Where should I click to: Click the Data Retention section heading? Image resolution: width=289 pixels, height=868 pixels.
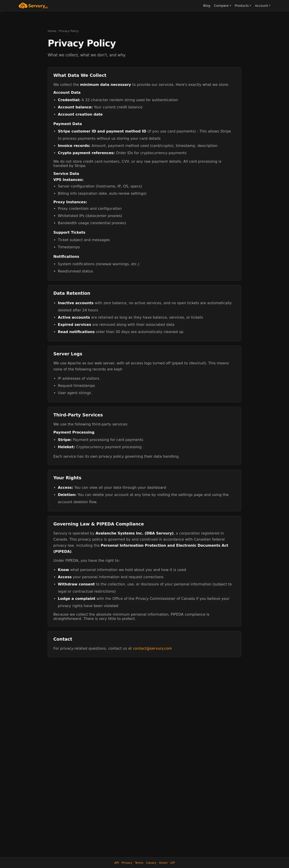pos(72,293)
